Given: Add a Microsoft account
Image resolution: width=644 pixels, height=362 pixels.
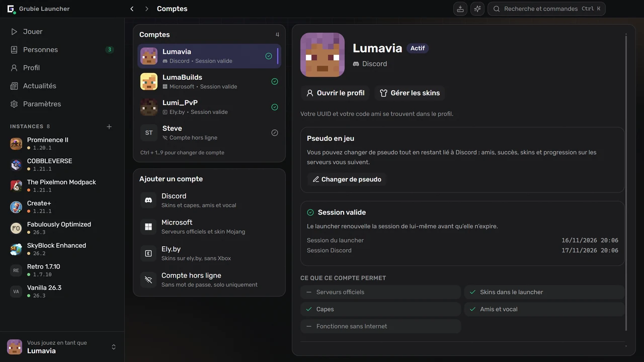Looking at the screenshot, I should [209, 227].
